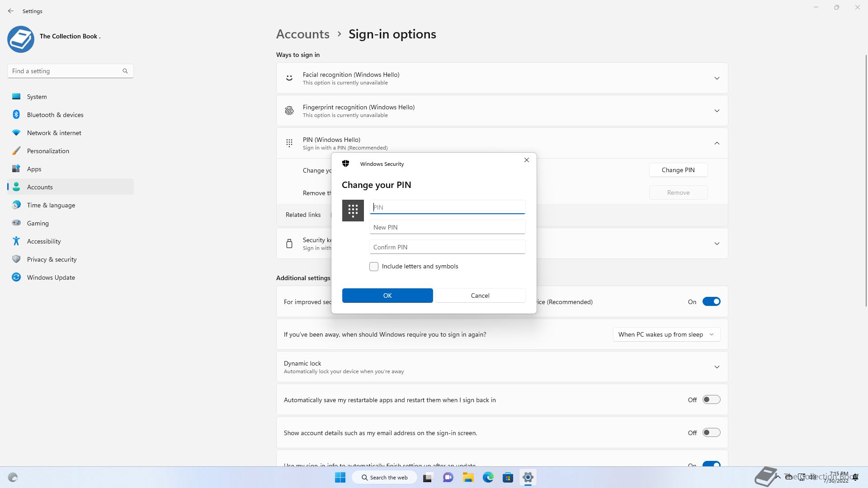Screen dimensions: 868x488
Task: Open Microsoft Store from taskbar
Action: click(x=508, y=477)
